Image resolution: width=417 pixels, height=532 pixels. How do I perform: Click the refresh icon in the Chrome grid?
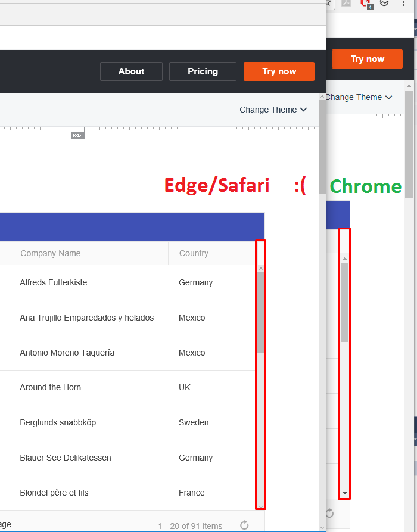coord(329,512)
